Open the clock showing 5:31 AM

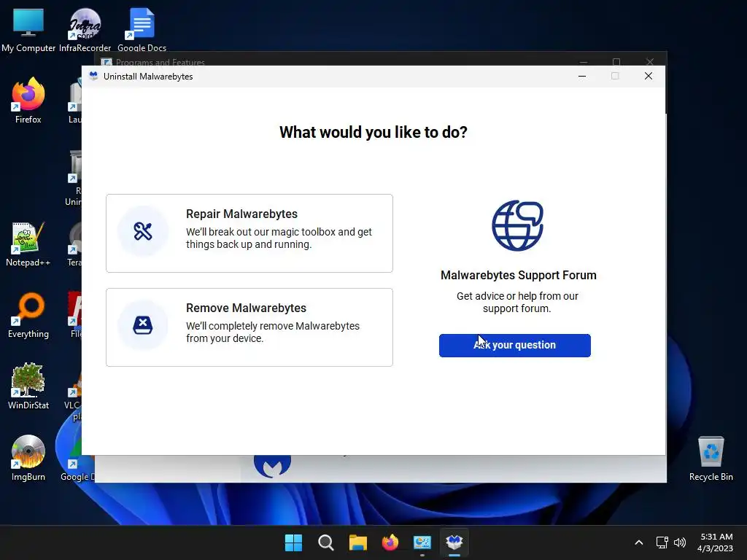715,542
